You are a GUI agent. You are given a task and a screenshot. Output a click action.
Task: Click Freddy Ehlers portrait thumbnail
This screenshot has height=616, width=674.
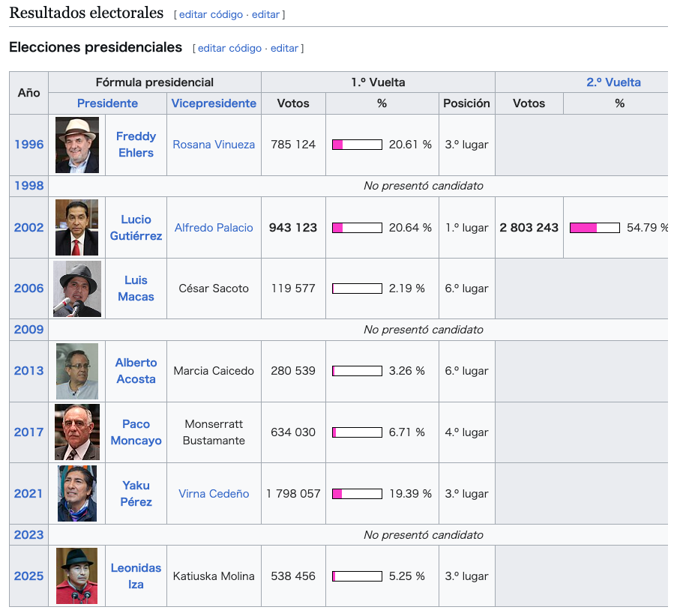pos(77,145)
